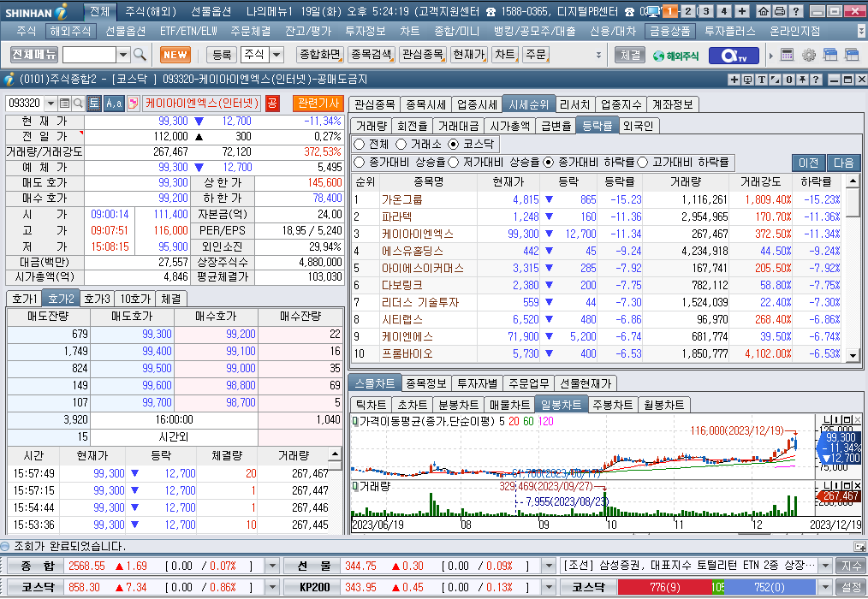Toggle 거래량 indicator checkbox on chart
This screenshot has width=868, height=599.
(x=355, y=487)
